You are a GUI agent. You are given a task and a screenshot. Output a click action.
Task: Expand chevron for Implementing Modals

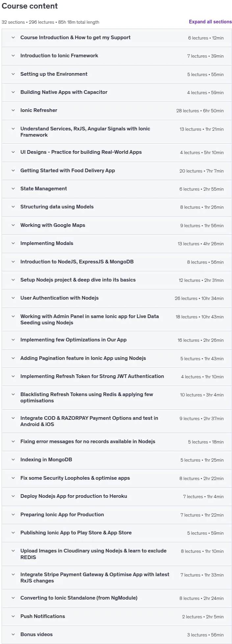pos(13,243)
